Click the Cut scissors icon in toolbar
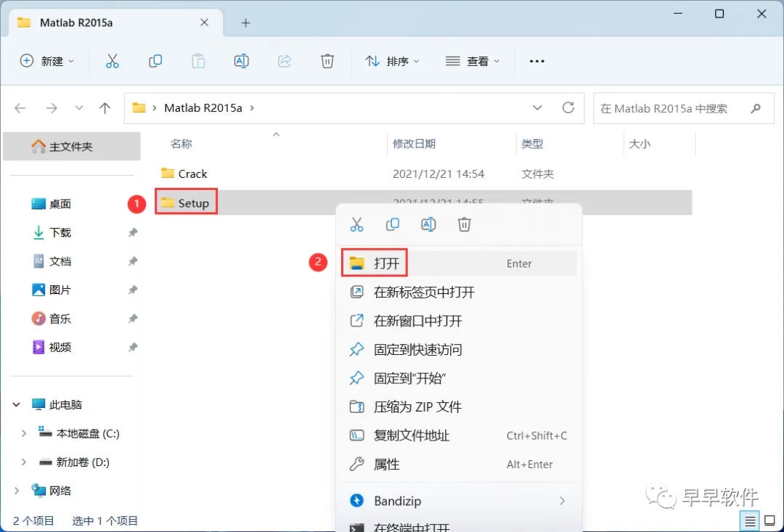 pyautogui.click(x=112, y=61)
